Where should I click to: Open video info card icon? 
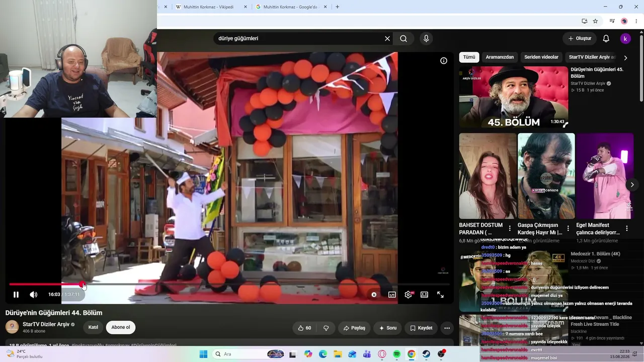pyautogui.click(x=444, y=61)
